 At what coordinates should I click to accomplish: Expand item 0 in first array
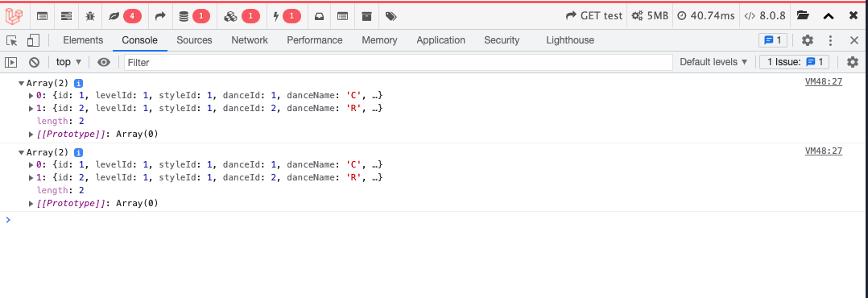pos(31,95)
